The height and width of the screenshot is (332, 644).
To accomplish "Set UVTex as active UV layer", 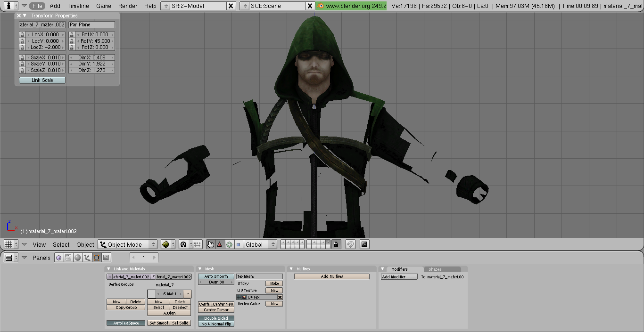I will [239, 297].
